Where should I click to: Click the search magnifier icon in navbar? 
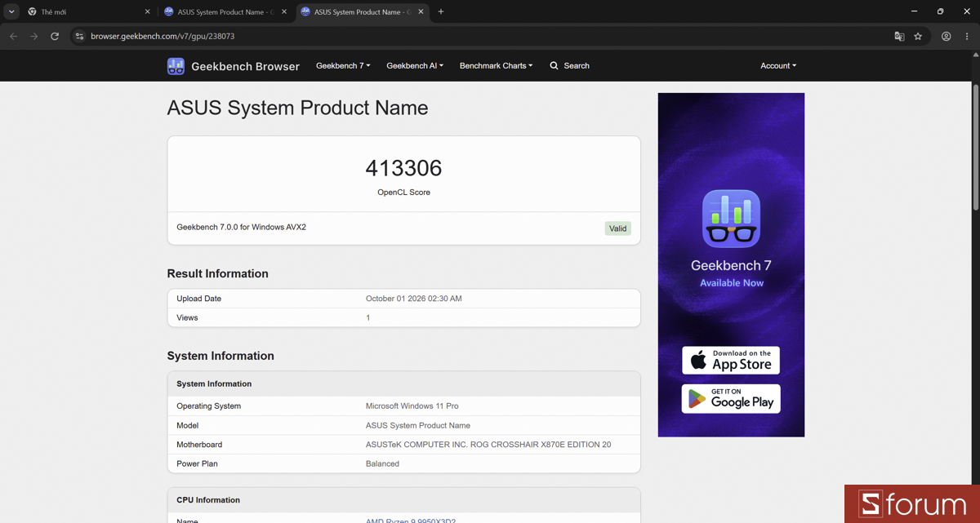tap(555, 65)
